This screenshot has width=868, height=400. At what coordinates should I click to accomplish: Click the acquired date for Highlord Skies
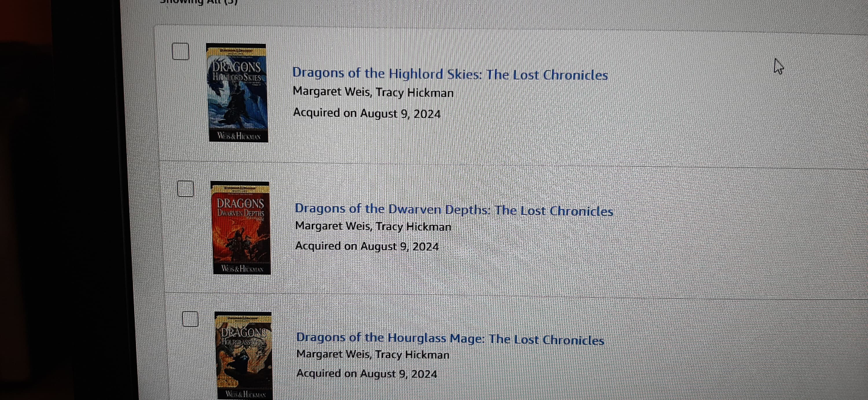coord(367,113)
